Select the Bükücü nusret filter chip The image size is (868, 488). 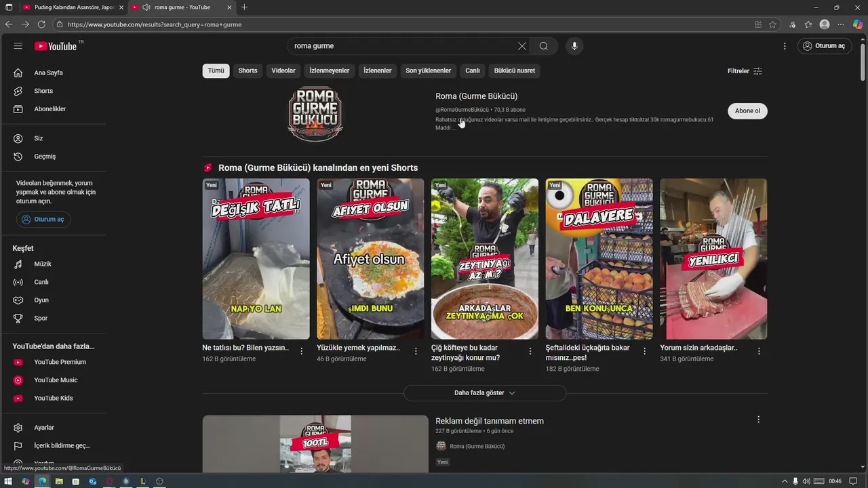point(515,70)
